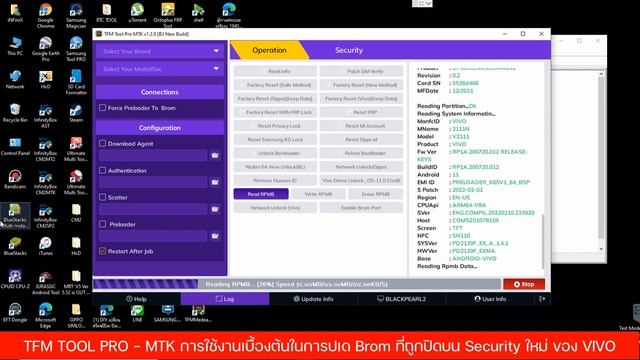Open LINE desktop shortcut
This screenshot has height=360, width=640.
pyautogui.click(x=137, y=313)
